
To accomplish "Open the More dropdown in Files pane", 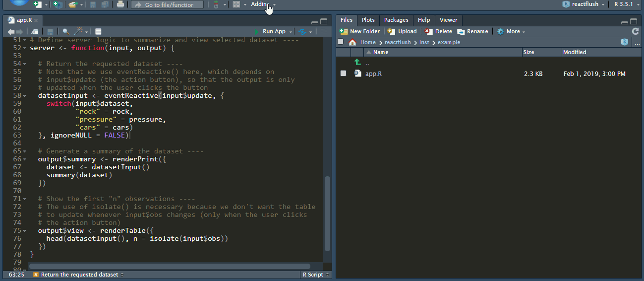I will click(511, 31).
